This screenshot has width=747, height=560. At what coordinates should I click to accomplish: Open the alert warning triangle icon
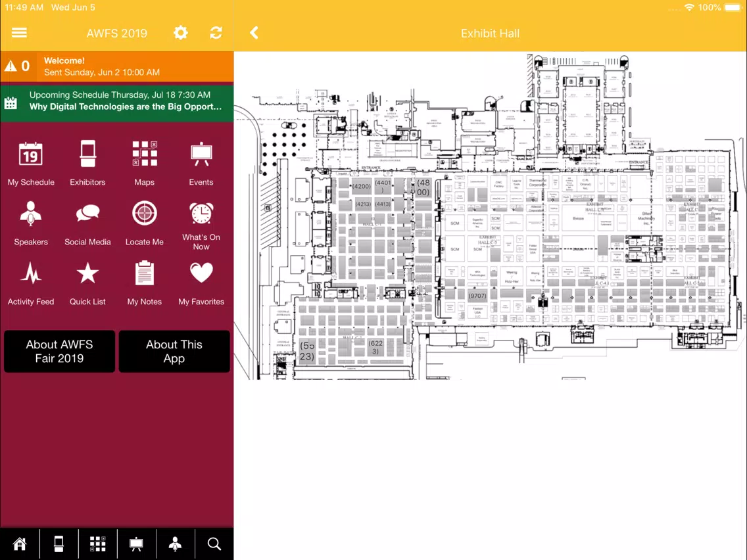point(11,66)
